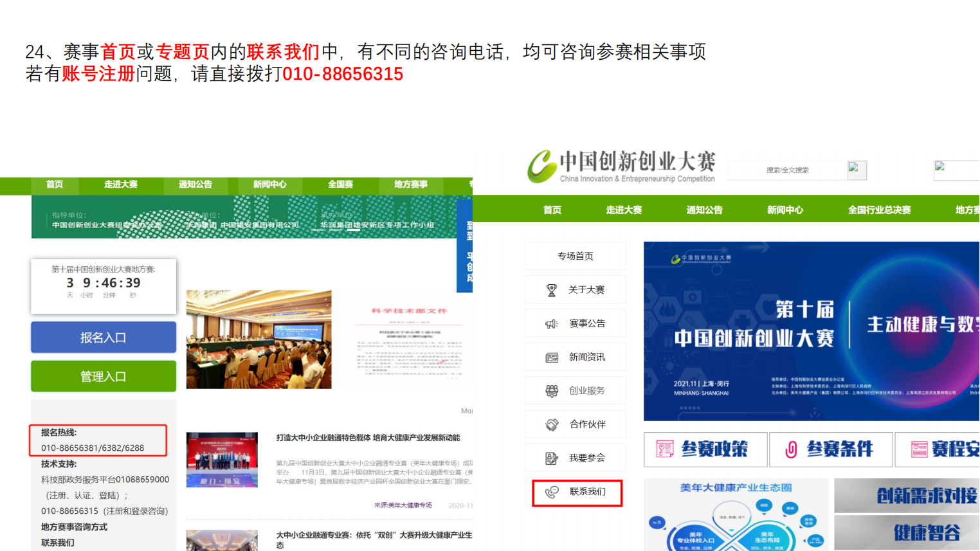Click the text 010-88656315 (注册和登录咨询)
980x551 pixels.
coord(105,511)
